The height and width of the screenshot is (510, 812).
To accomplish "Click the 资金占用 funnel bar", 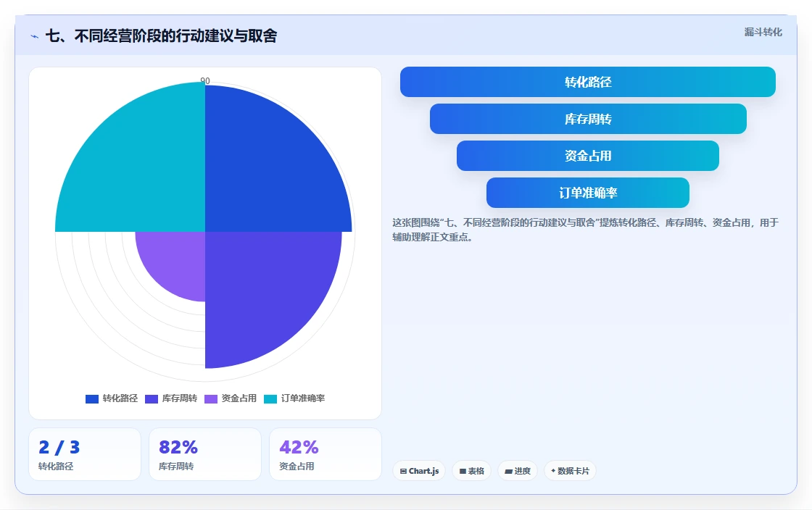I will coord(588,156).
